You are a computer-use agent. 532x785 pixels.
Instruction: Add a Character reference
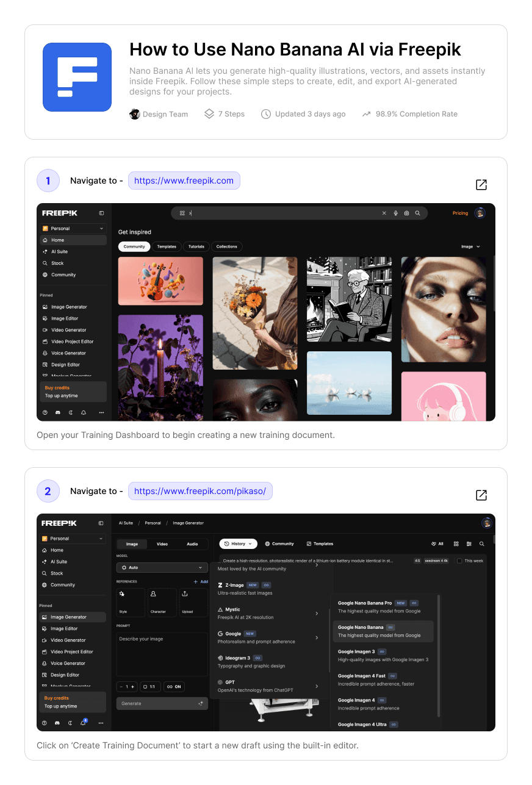coord(162,603)
